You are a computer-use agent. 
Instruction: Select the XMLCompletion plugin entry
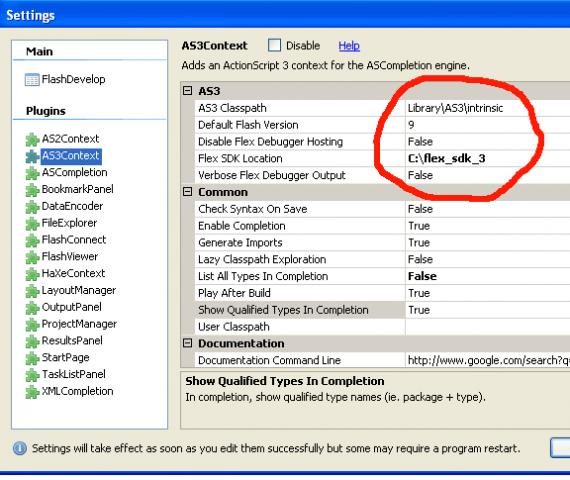(x=77, y=391)
